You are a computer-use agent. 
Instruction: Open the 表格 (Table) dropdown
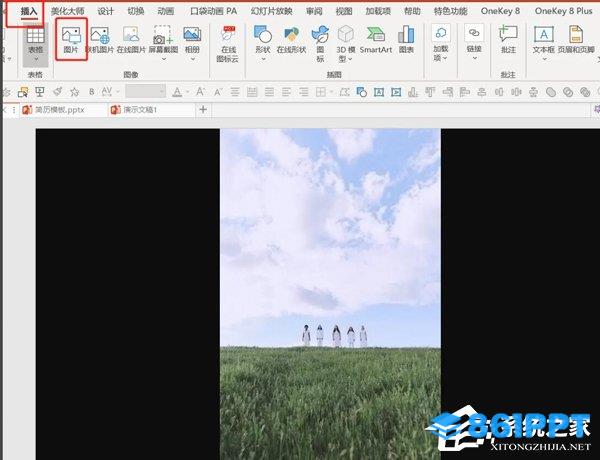[35, 44]
